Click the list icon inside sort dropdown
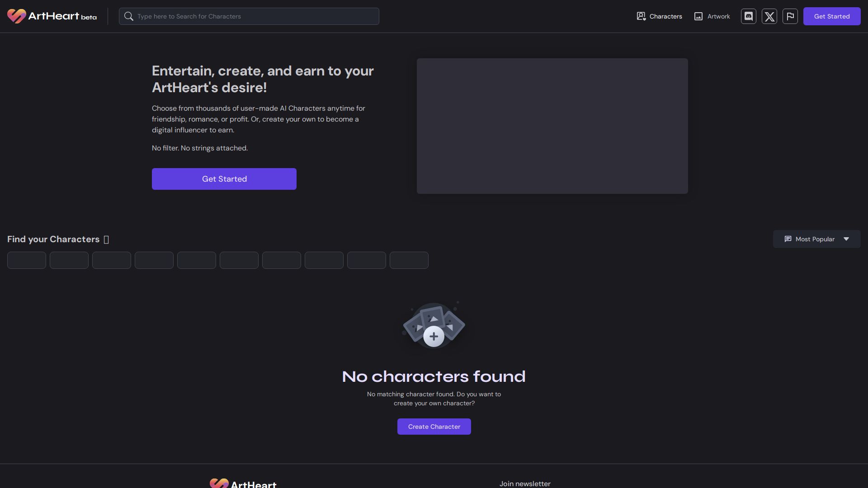Screen dimensions: 868x488 (x=788, y=239)
